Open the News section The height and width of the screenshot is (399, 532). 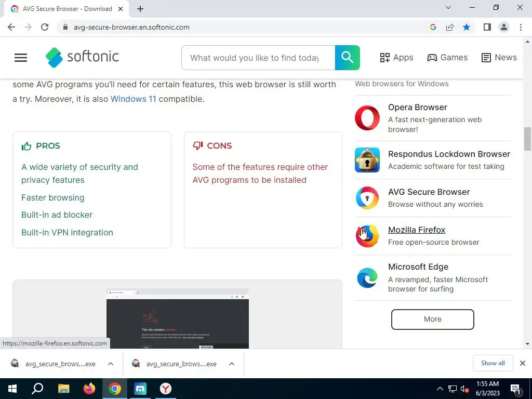[x=499, y=58]
